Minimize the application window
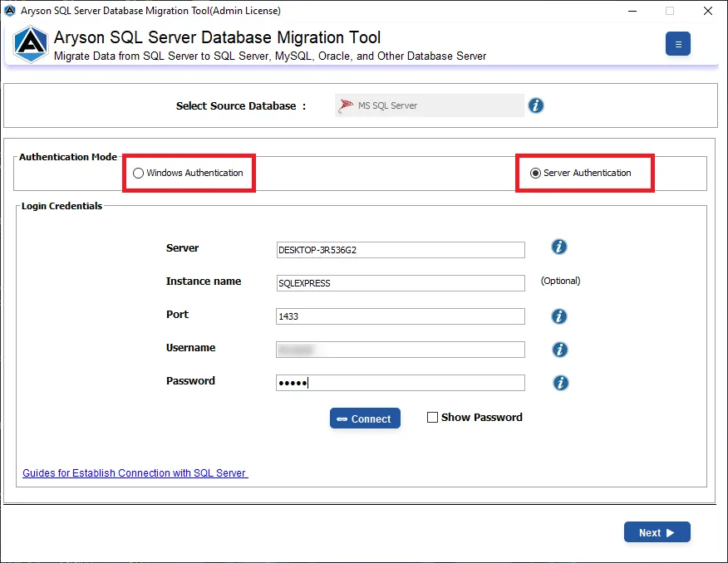This screenshot has height=563, width=728. (632, 11)
